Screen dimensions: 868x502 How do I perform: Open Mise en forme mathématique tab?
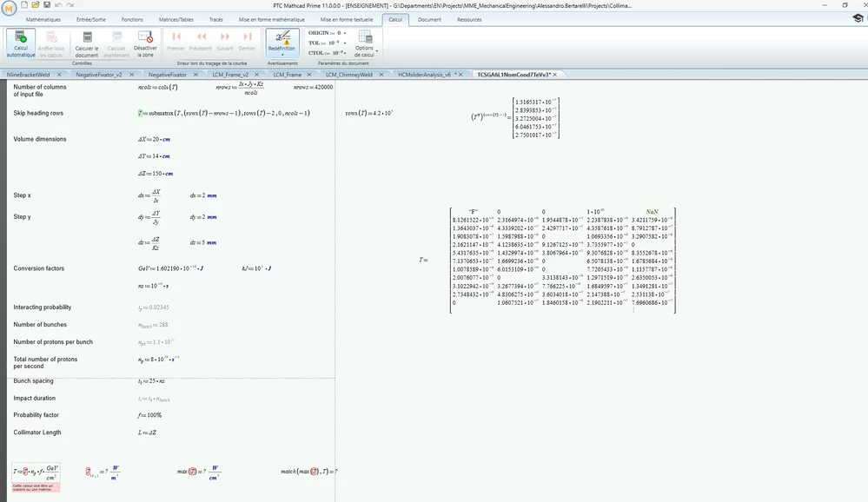point(272,19)
